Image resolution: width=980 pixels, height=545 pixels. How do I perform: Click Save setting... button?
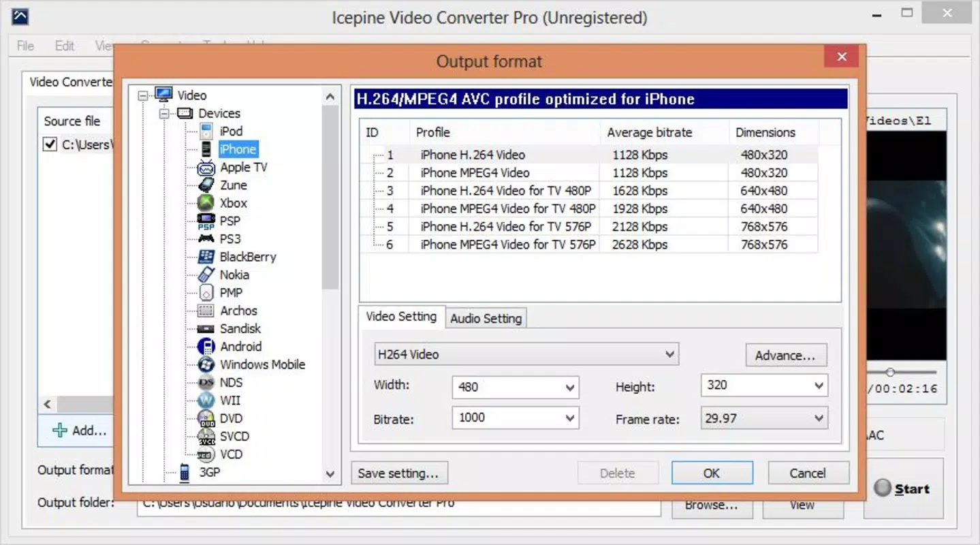coord(400,473)
